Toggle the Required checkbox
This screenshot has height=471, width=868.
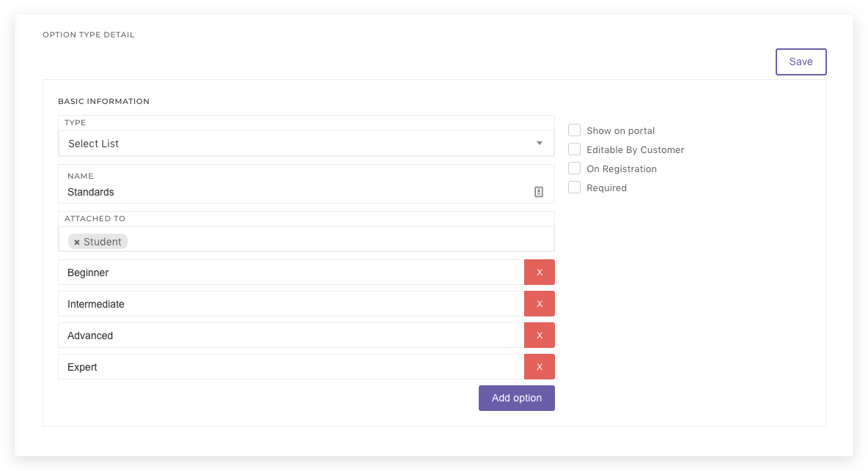pyautogui.click(x=575, y=188)
